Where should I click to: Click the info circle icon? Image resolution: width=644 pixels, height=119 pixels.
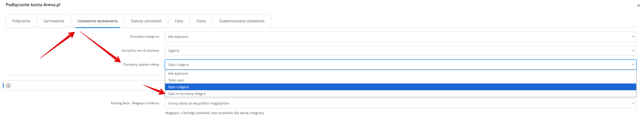pyautogui.click(x=8, y=86)
